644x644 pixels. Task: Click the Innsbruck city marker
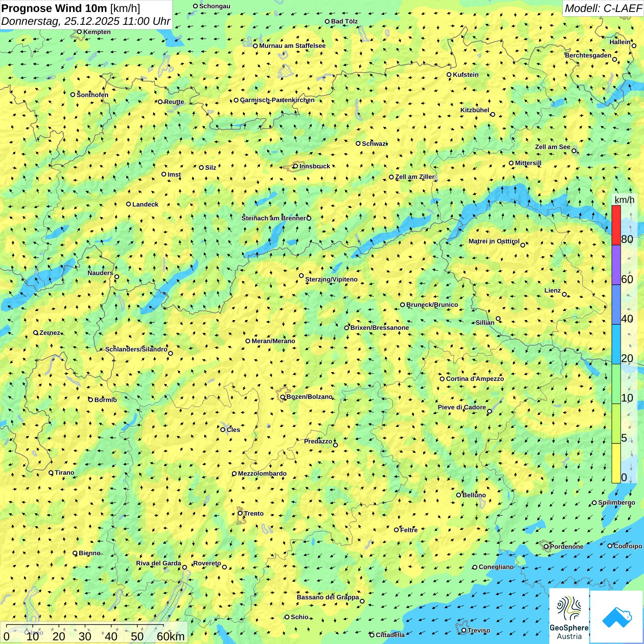click(x=295, y=166)
